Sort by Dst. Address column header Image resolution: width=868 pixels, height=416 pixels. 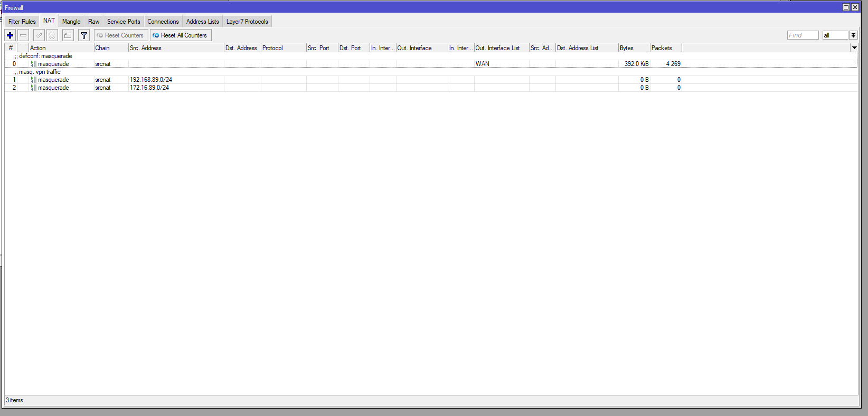pyautogui.click(x=242, y=48)
